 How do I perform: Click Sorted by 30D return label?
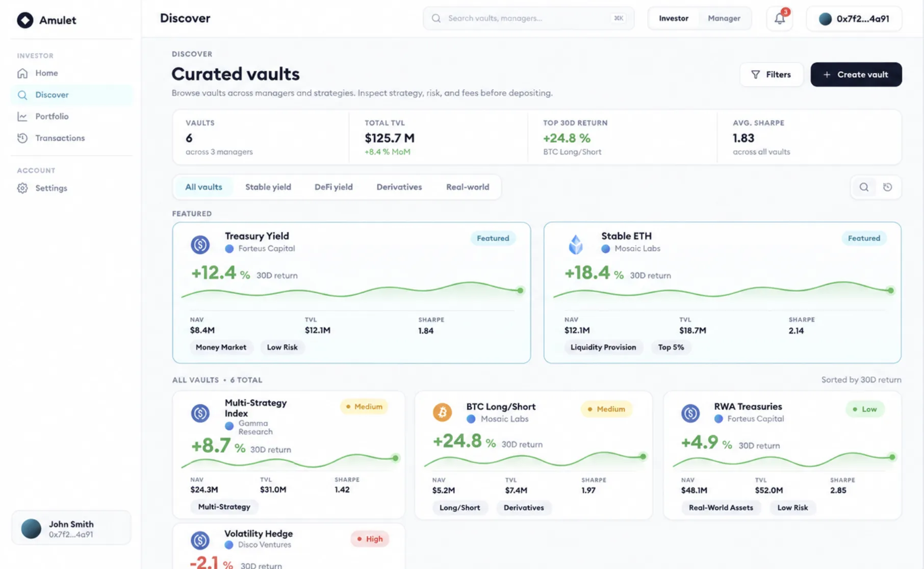coord(861,380)
